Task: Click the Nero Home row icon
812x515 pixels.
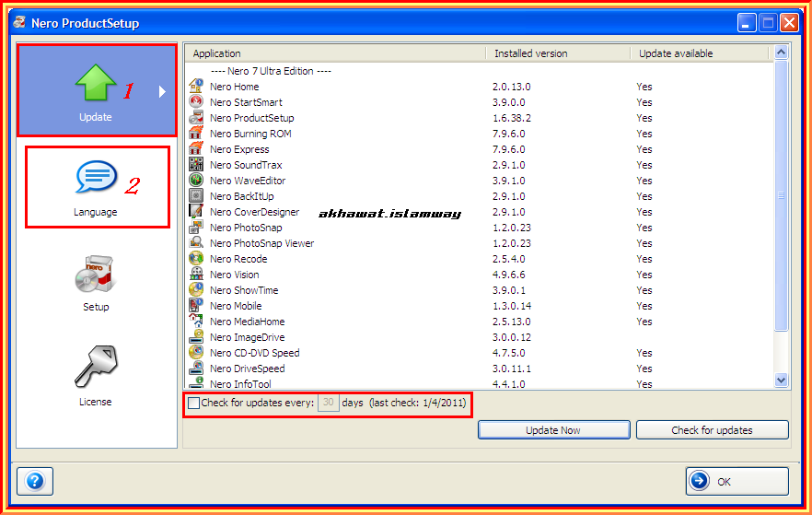Action: (x=196, y=86)
